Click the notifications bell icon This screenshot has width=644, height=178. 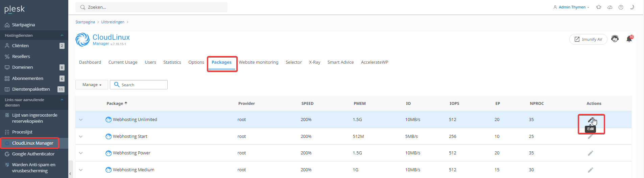629,39
